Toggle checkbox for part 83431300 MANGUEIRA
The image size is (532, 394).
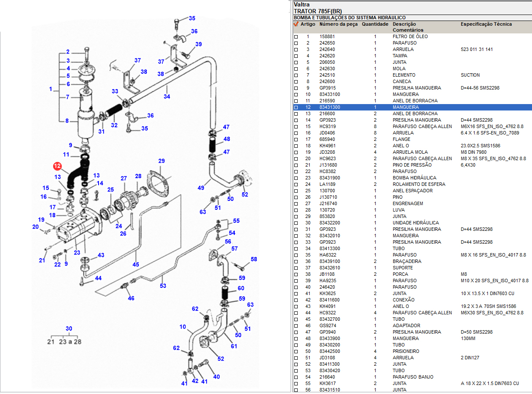(x=296, y=107)
